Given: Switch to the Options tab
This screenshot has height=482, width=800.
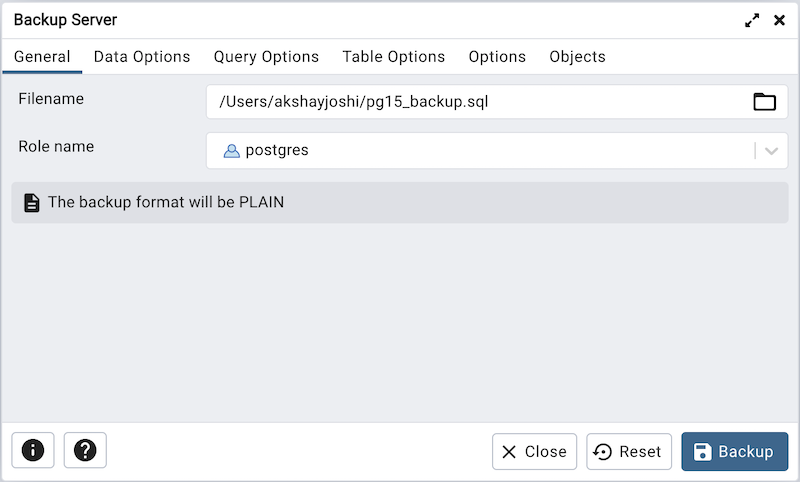Looking at the screenshot, I should [x=497, y=57].
